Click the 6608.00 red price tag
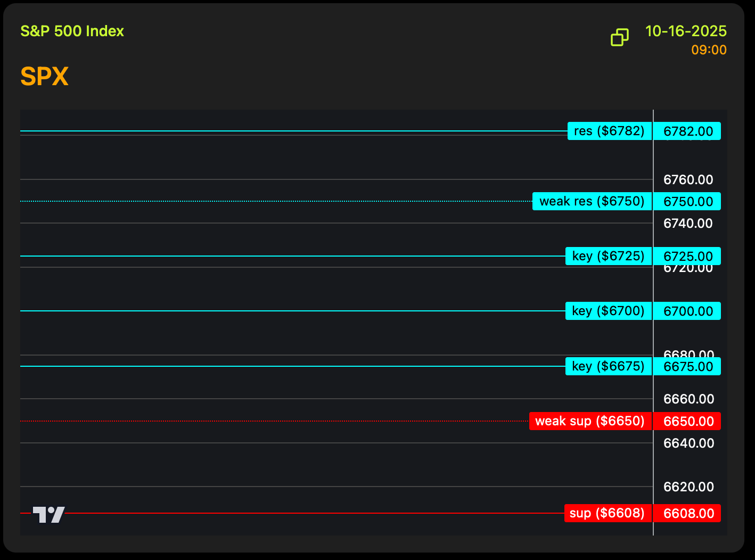The width and height of the screenshot is (755, 560). 687,514
